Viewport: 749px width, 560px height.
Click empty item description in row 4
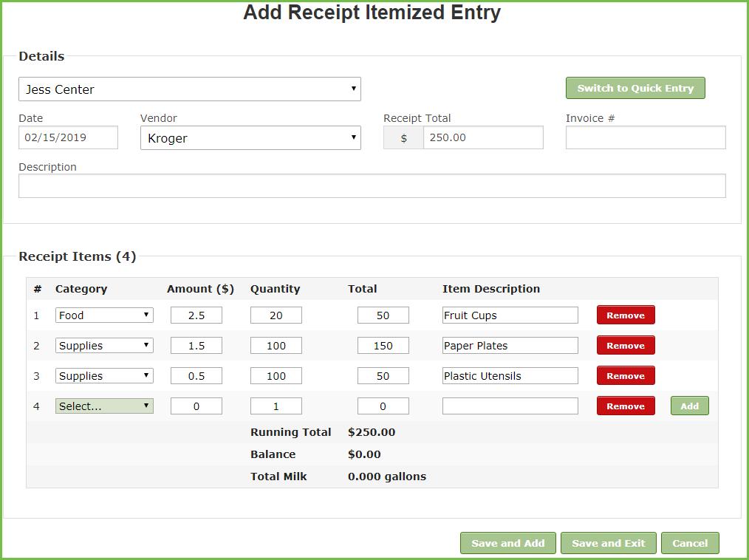pos(510,406)
